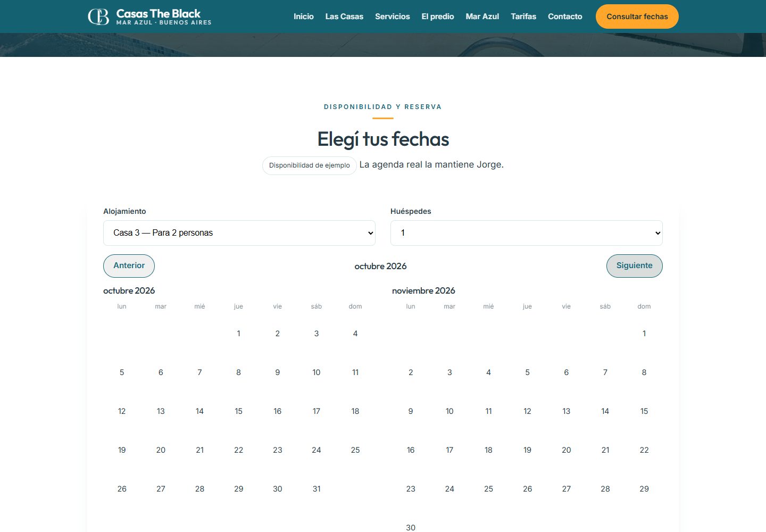This screenshot has width=766, height=532.
Task: Select November 8 date cell
Action: click(x=644, y=372)
